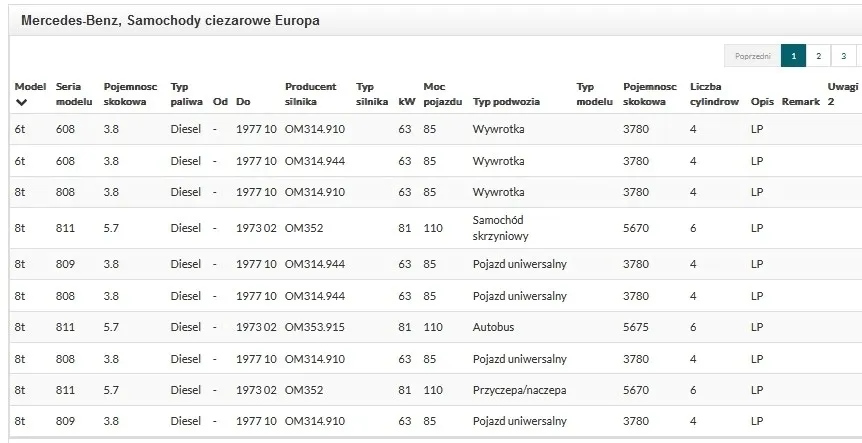Click 81 kW in the Autobus row
This screenshot has width=862, height=443.
[x=405, y=327]
